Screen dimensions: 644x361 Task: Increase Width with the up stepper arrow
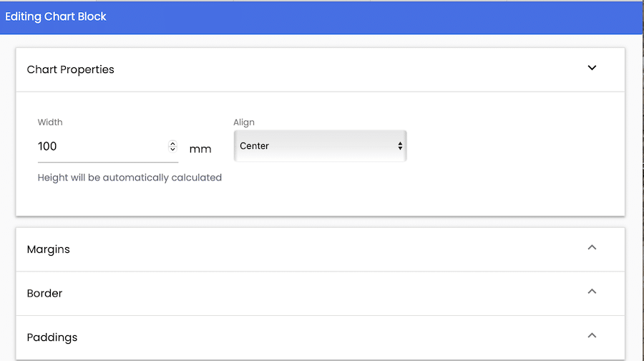[172, 143]
